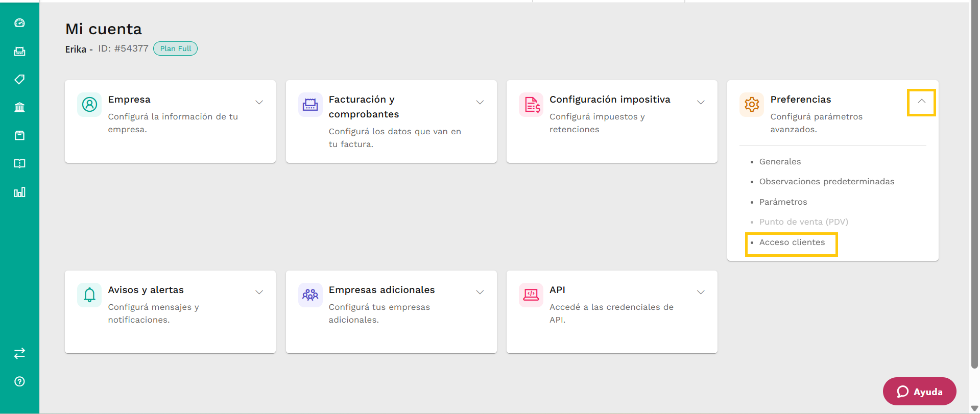Expand the Configuración impositiva card

click(x=701, y=102)
